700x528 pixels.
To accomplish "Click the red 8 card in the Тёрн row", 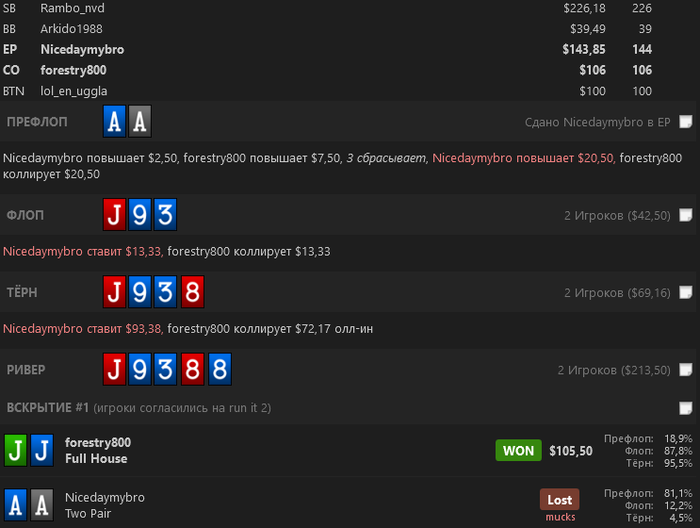I will point(193,293).
